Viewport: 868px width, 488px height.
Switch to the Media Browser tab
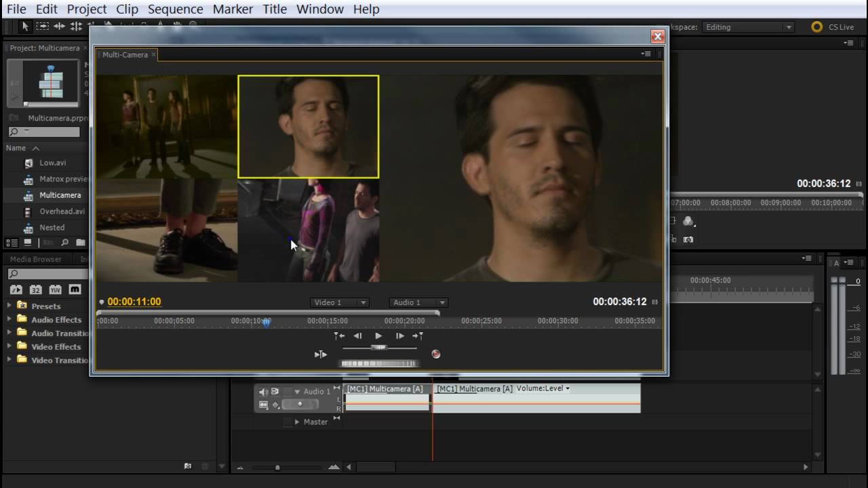pyautogui.click(x=35, y=259)
